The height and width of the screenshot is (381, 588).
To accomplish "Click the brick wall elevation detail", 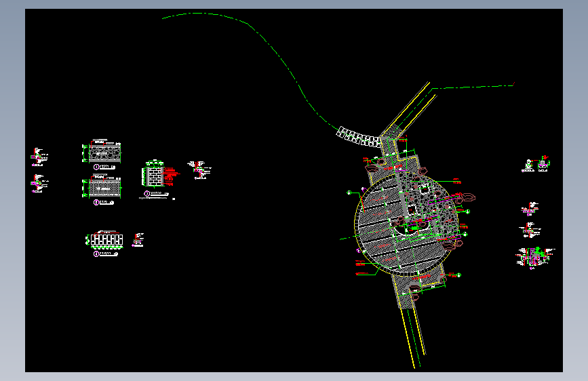I will [155, 176].
